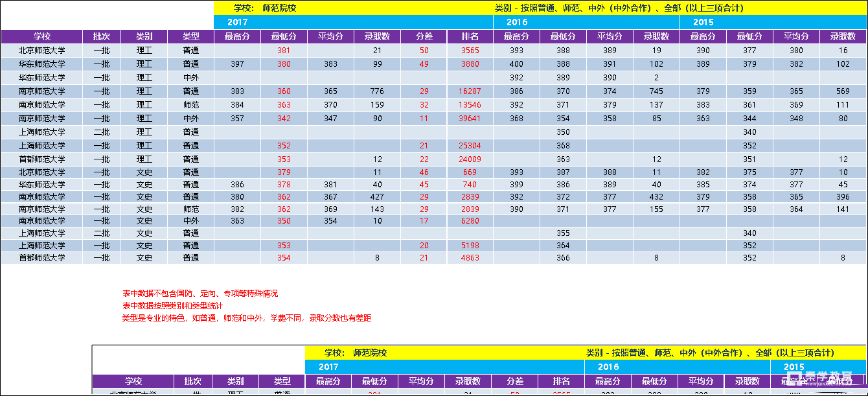Screen dimensions: 868x396
Task: Click the rank value 24009
Action: click(x=470, y=159)
